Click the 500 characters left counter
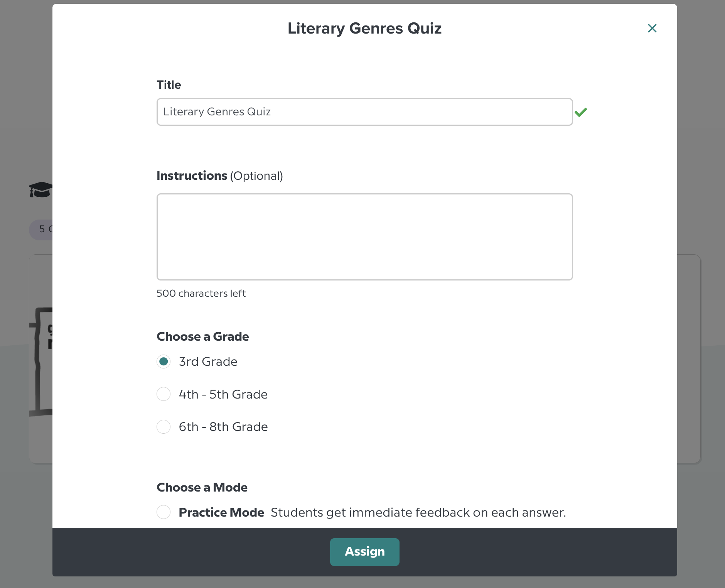725x588 pixels. (201, 293)
